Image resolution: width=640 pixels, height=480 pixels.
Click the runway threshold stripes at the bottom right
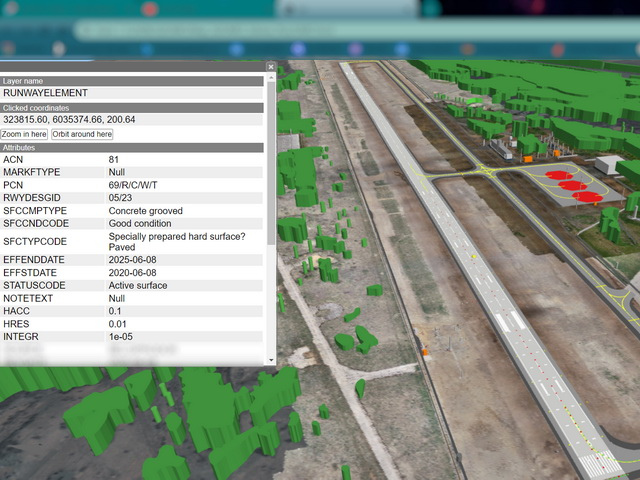[x=598, y=465]
